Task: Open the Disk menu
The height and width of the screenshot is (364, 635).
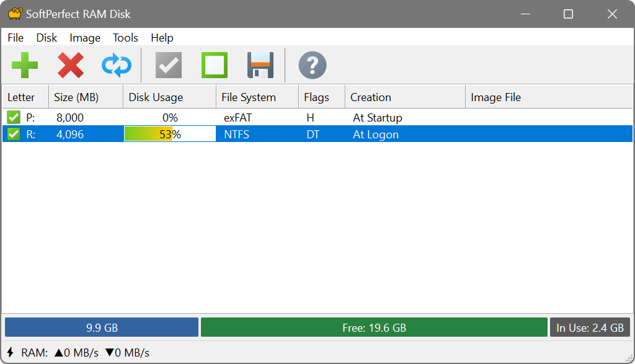Action: click(47, 38)
